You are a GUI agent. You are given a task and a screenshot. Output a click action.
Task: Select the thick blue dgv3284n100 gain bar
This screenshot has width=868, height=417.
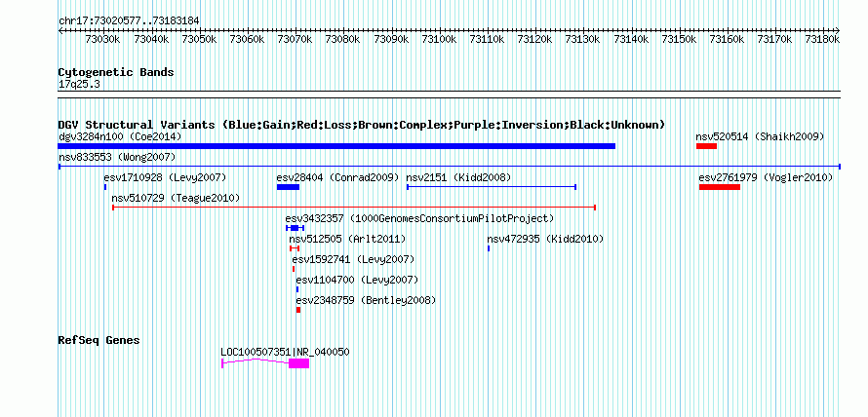(336, 146)
